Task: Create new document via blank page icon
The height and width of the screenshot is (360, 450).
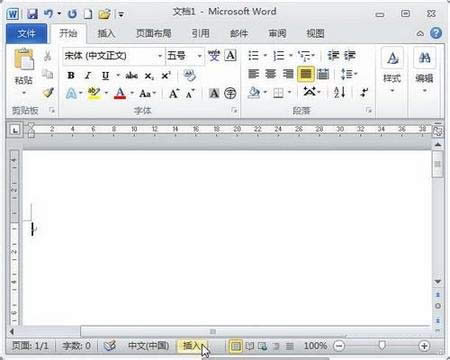Action: point(88,14)
